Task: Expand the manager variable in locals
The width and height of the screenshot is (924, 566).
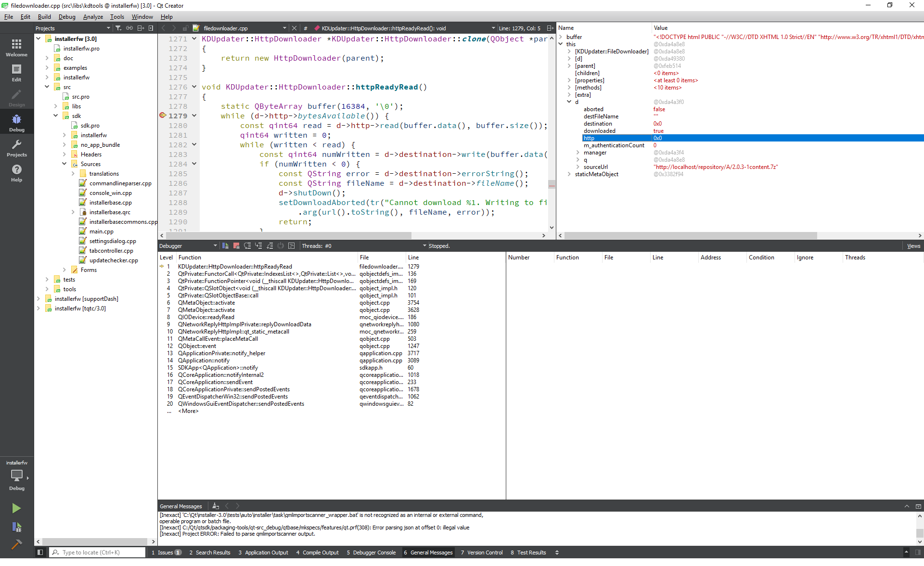Action: (578, 153)
